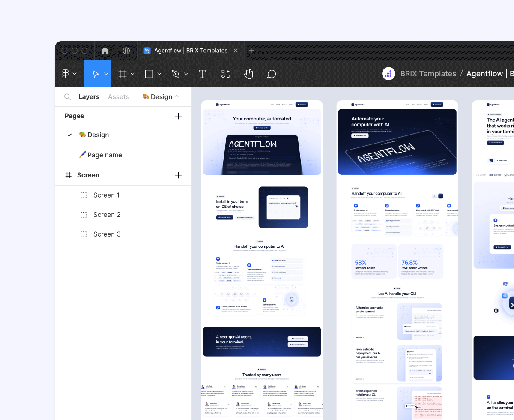This screenshot has width=514, height=420.
Task: Select the Frame tool
Action: tap(123, 73)
